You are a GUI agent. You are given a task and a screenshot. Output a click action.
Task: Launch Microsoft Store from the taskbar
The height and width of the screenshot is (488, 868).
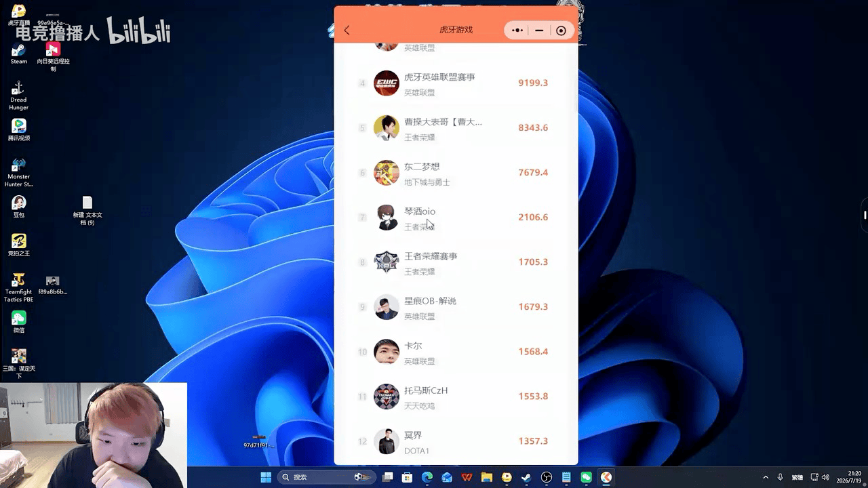tap(407, 477)
